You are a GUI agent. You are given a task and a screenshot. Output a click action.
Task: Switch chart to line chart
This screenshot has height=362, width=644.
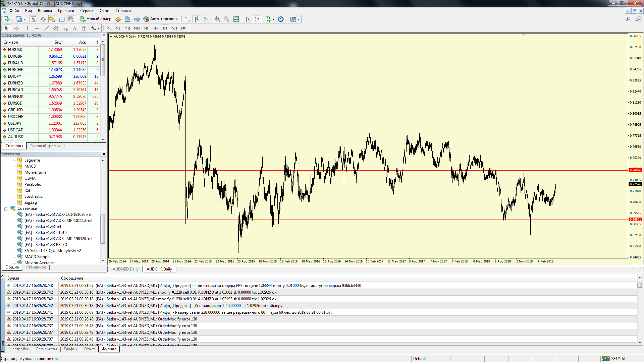point(206,19)
